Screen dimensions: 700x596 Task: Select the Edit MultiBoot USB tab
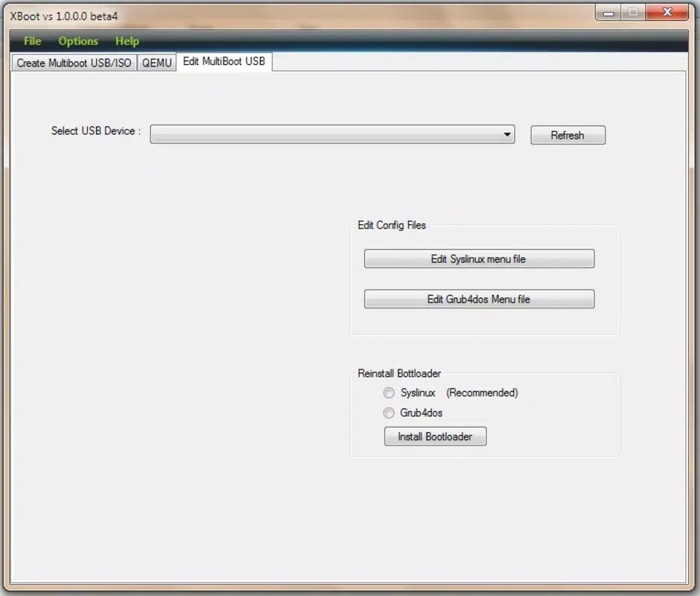tap(224, 62)
